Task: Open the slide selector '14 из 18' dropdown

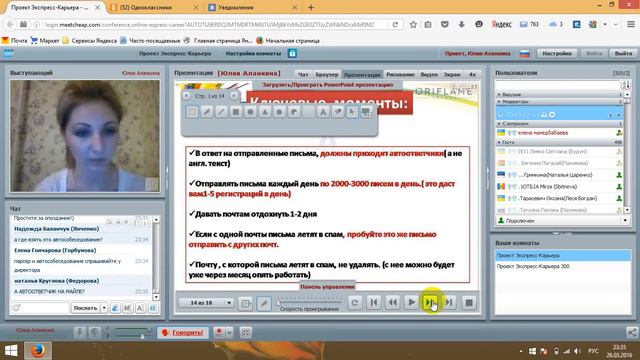Action: click(206, 303)
